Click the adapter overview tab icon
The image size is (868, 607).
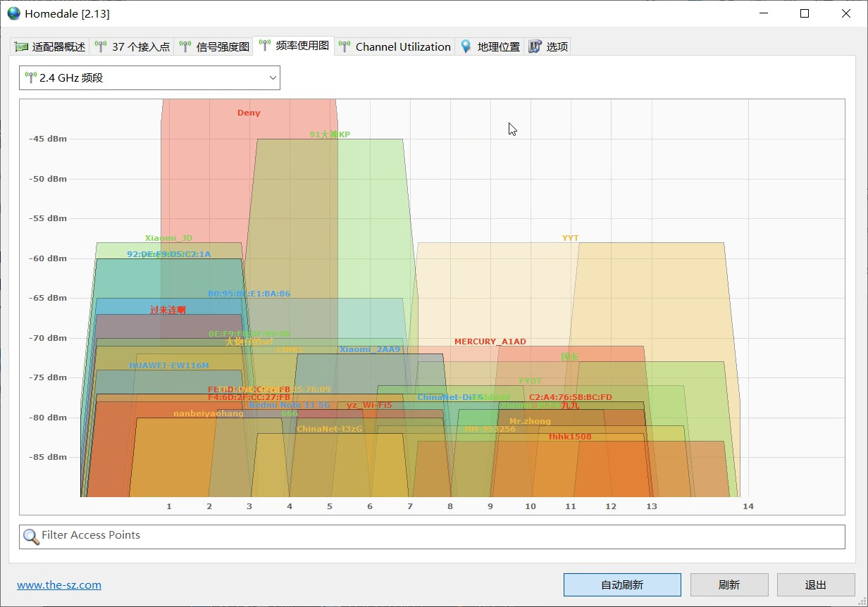point(21,47)
